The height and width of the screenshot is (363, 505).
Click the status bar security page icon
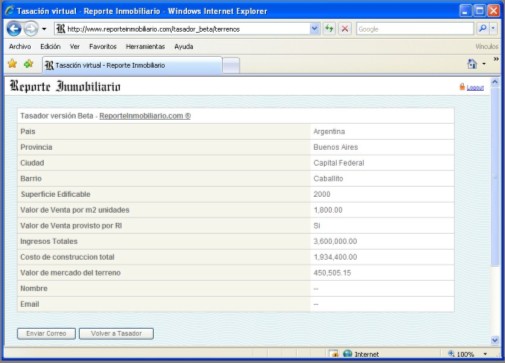pos(333,354)
